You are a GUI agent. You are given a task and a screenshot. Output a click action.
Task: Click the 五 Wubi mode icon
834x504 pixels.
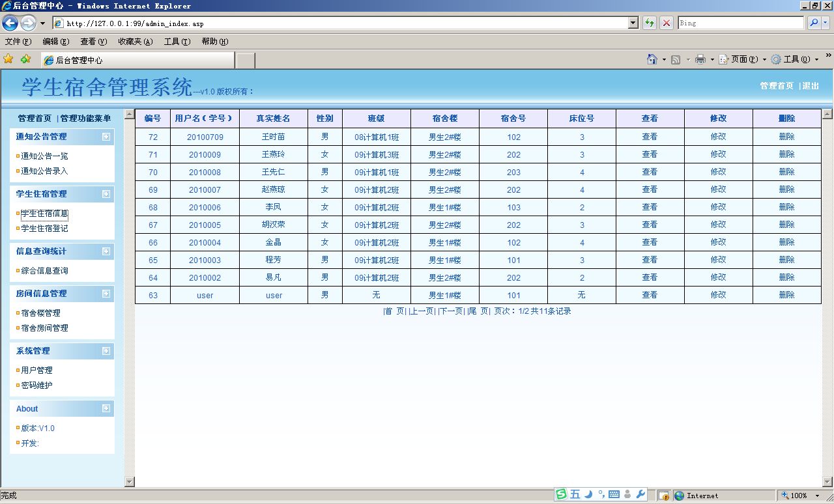575,494
